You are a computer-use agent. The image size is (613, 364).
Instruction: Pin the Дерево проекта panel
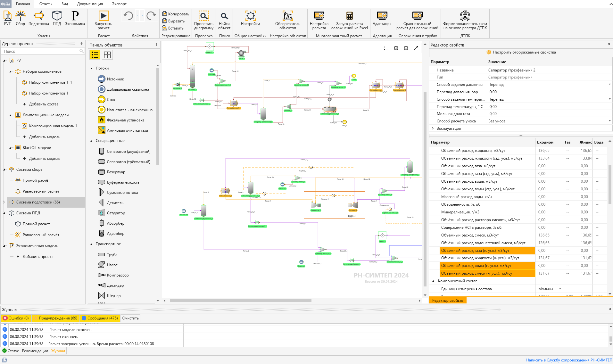(x=81, y=43)
